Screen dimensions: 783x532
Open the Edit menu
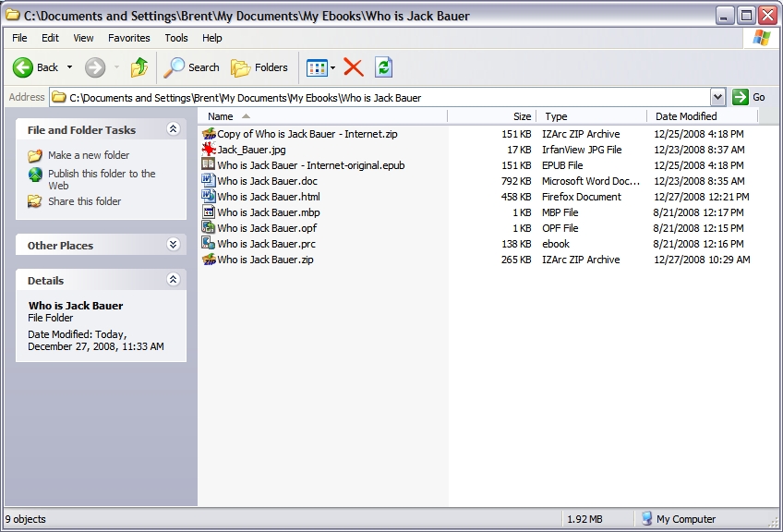(x=50, y=38)
